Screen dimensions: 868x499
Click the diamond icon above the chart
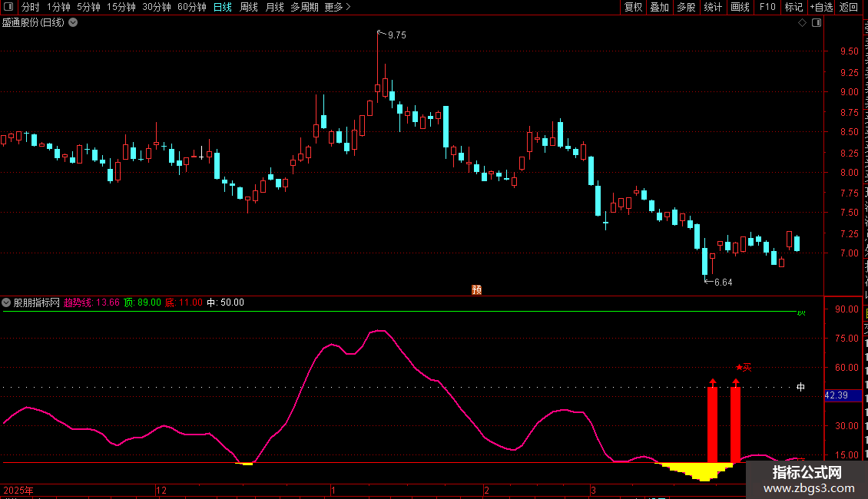coord(802,23)
